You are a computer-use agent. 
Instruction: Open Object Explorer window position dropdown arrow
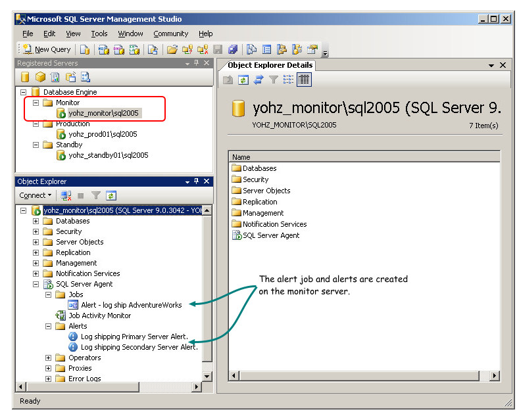click(x=187, y=182)
